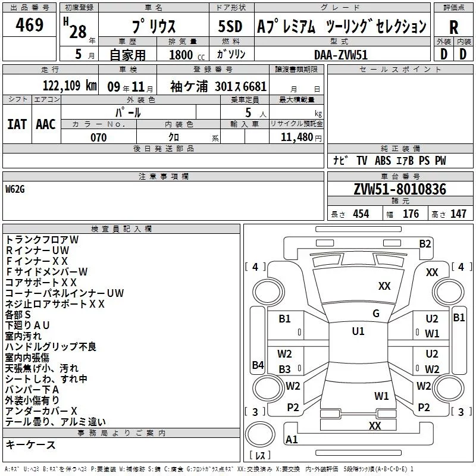Viewport: 476px width, 476px height.
Task: Click the width value 176
Action: 411,214
